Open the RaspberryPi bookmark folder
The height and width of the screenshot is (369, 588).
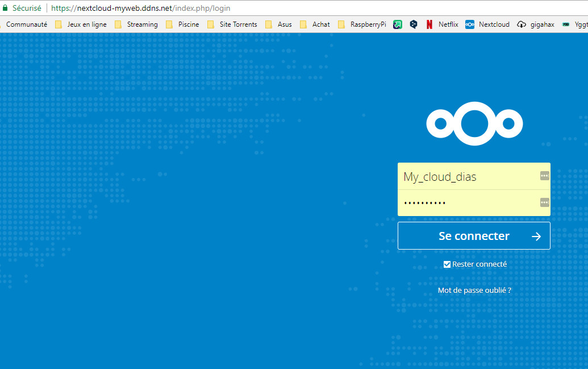(x=362, y=24)
